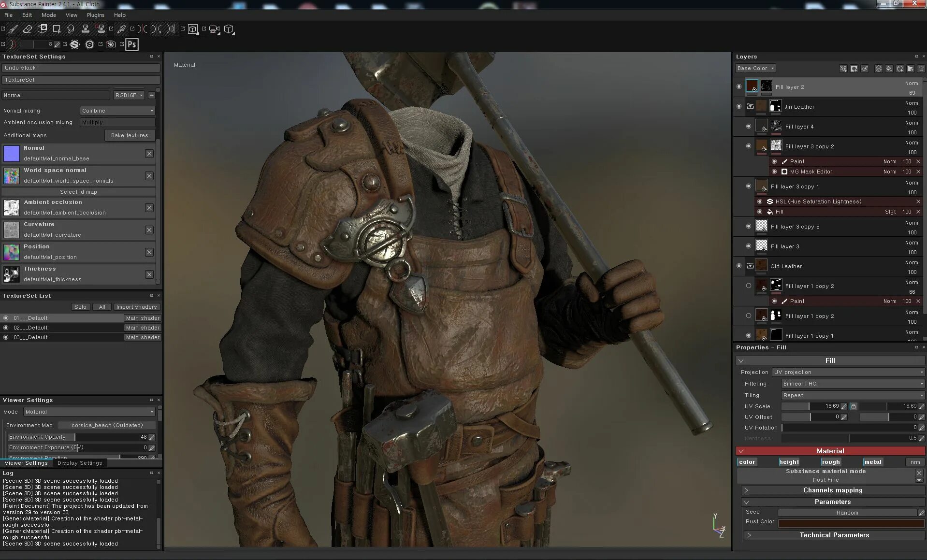Open Substance Share icon
The height and width of the screenshot is (560, 927).
[x=75, y=44]
